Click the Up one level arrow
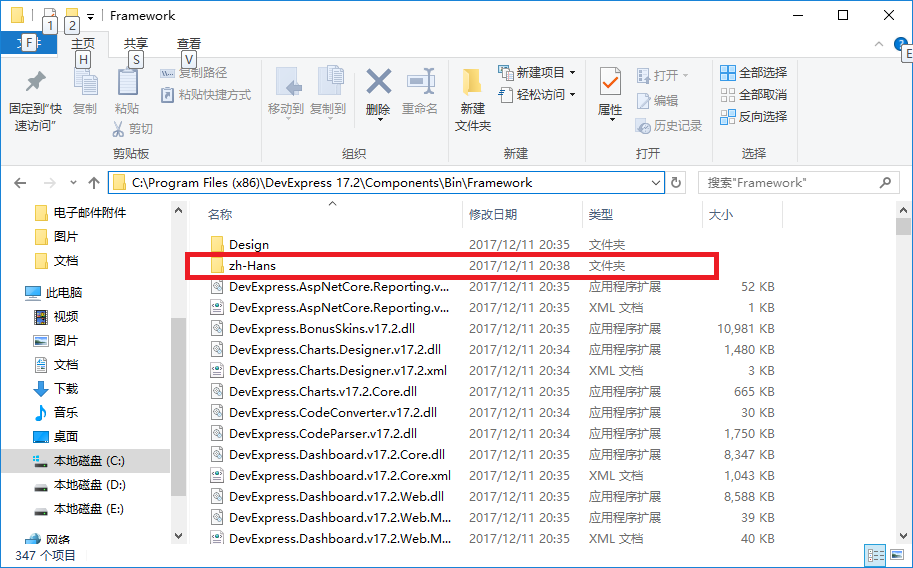 pos(94,183)
